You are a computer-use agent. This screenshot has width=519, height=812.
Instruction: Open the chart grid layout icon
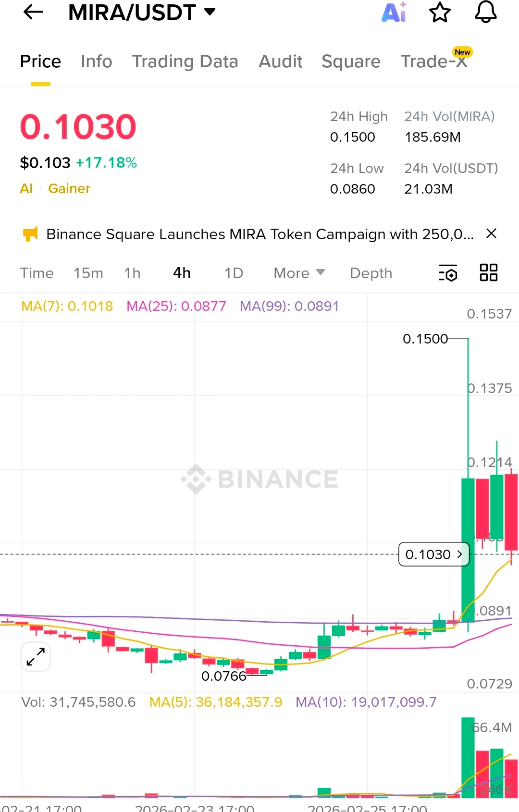489,272
